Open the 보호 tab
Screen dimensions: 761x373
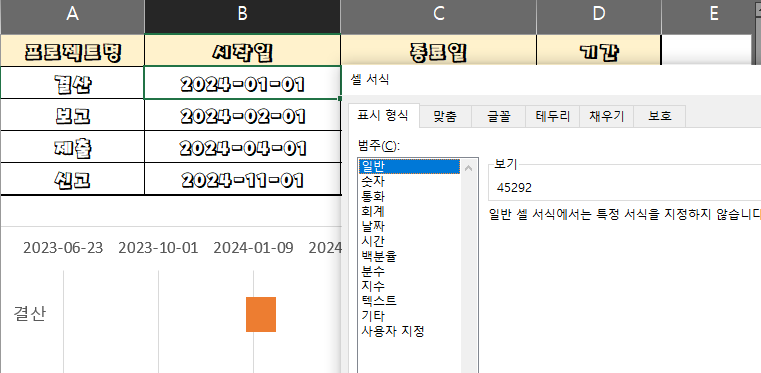click(660, 116)
